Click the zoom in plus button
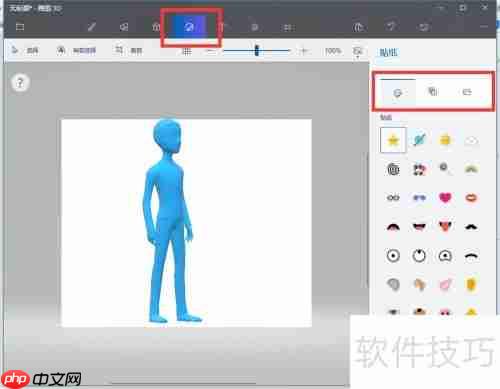500x389 pixels. pos(303,51)
